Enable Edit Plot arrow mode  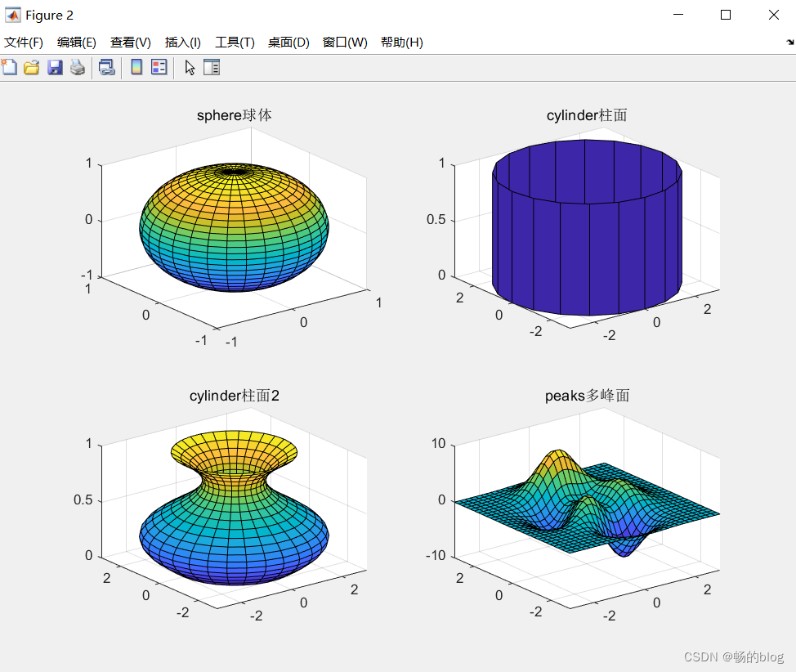(x=189, y=67)
